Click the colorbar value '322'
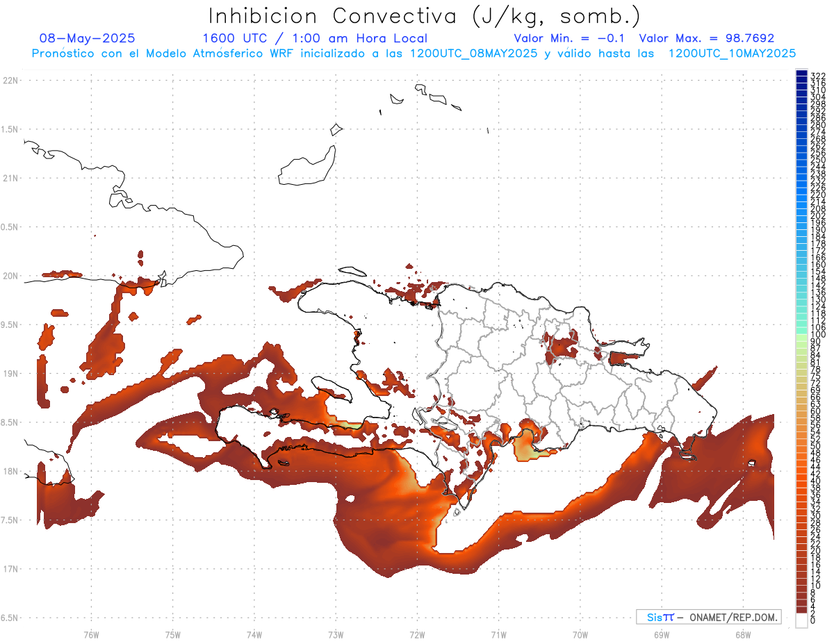 click(x=818, y=76)
